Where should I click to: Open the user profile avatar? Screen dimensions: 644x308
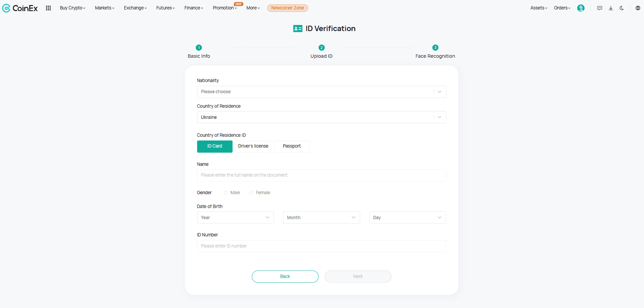(x=581, y=8)
